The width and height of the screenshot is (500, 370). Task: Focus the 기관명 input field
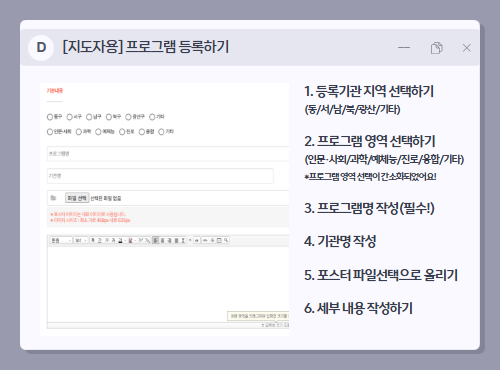[160, 176]
